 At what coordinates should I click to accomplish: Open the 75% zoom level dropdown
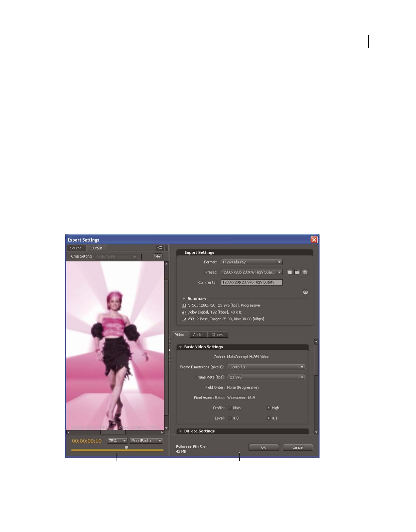click(117, 441)
